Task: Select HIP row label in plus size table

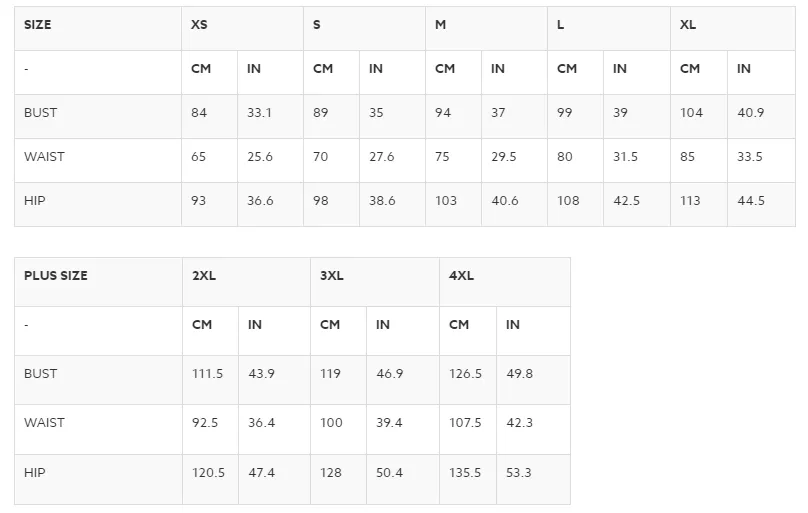Action: click(35, 472)
